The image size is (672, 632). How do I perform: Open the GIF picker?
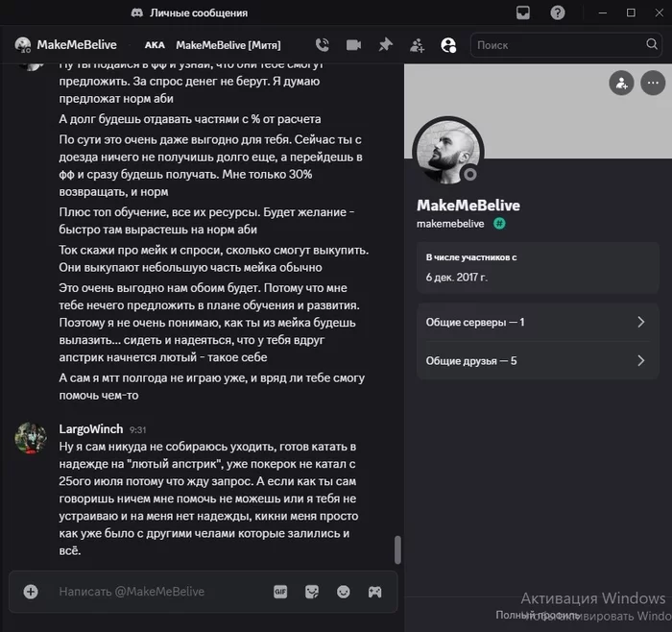click(x=280, y=592)
